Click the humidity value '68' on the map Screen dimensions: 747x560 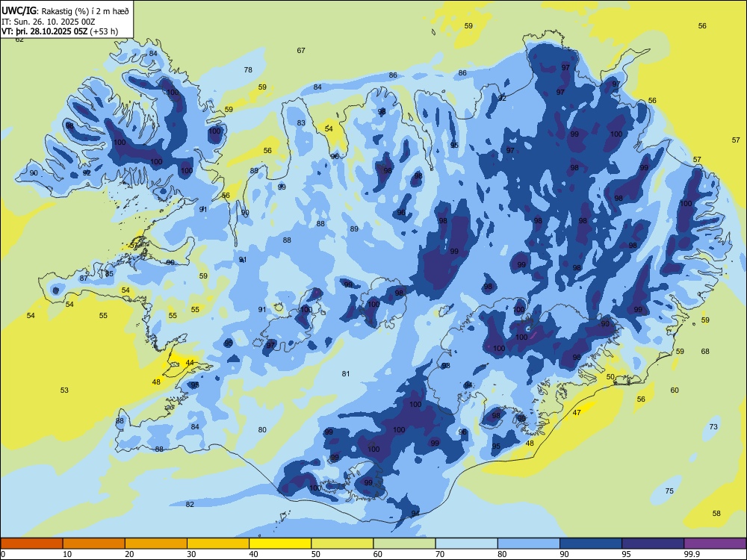tap(705, 352)
